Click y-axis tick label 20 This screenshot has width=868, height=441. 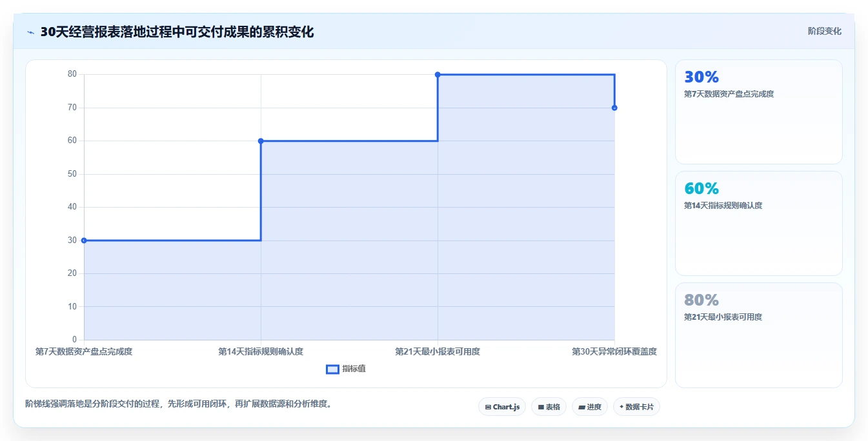click(72, 273)
